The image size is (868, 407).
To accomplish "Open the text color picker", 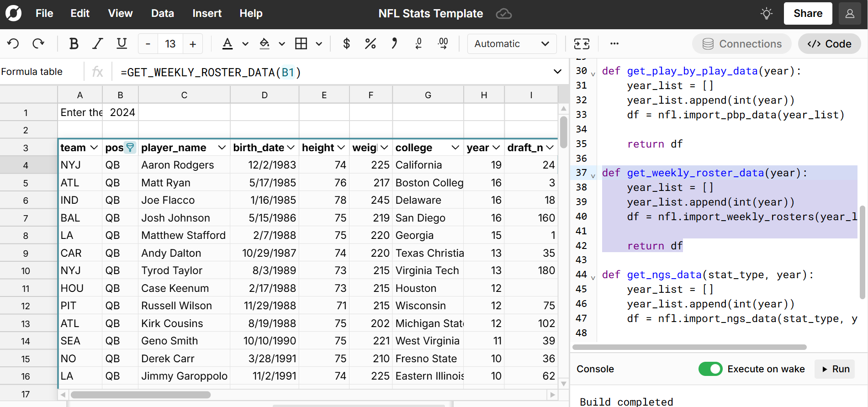I will point(227,44).
